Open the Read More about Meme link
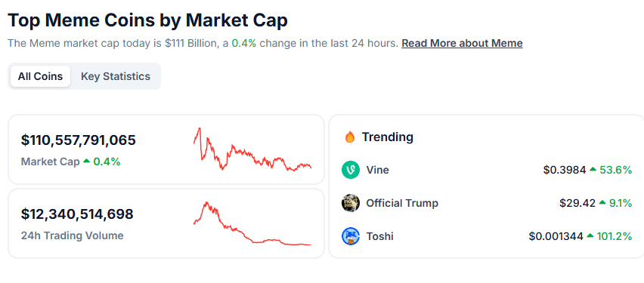 [462, 43]
